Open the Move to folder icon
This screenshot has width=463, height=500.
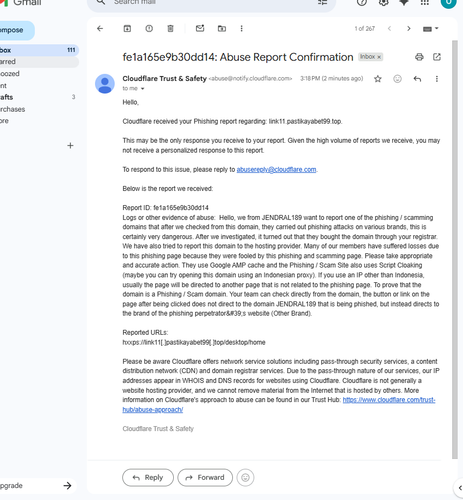click(222, 29)
